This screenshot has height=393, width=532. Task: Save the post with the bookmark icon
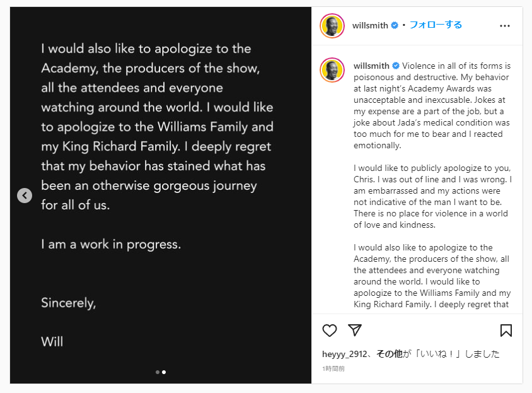click(x=506, y=331)
